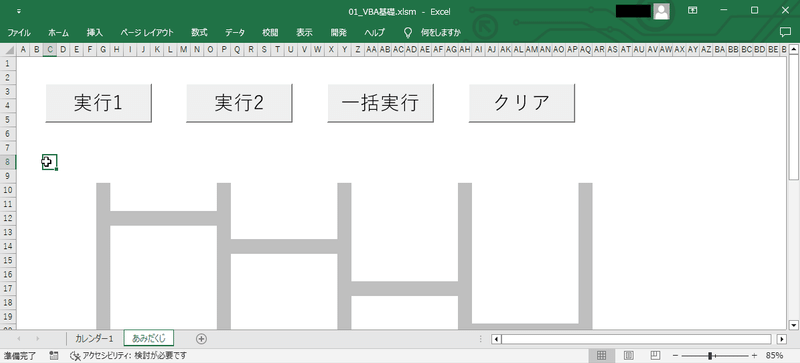Switch to the 挿入 ribbon tab
Viewport: 800px width, 363px height.
[x=94, y=33]
